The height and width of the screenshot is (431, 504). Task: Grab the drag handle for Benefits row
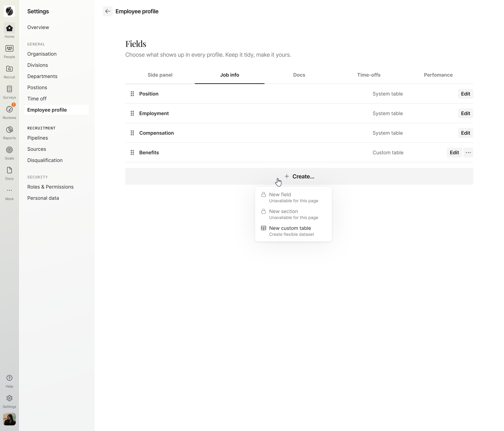[x=132, y=153]
